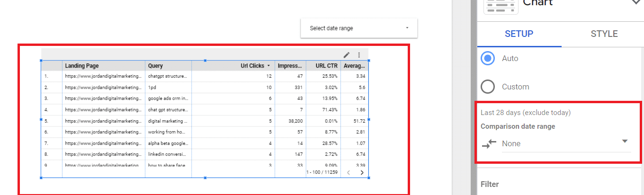Select the Custom date range radio button

488,87
